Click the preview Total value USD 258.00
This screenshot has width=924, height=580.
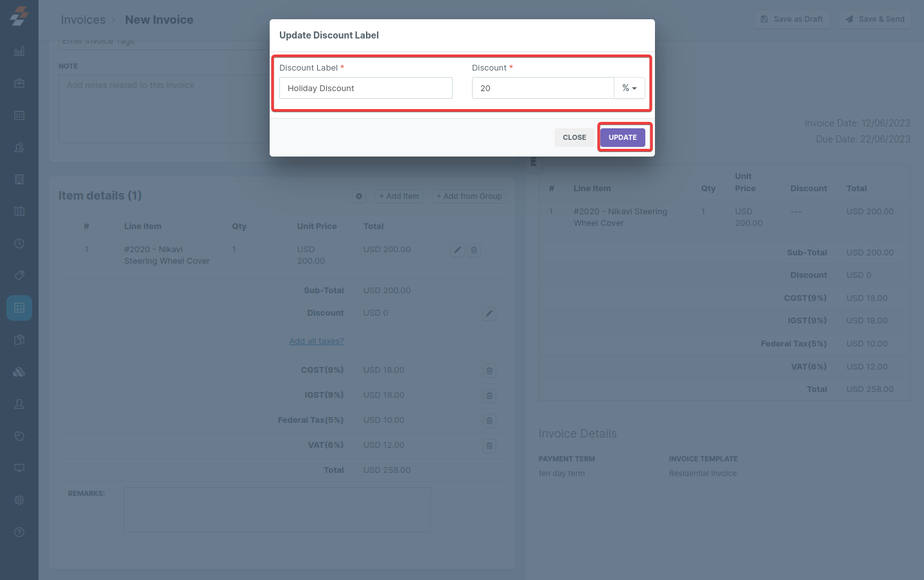coord(870,389)
